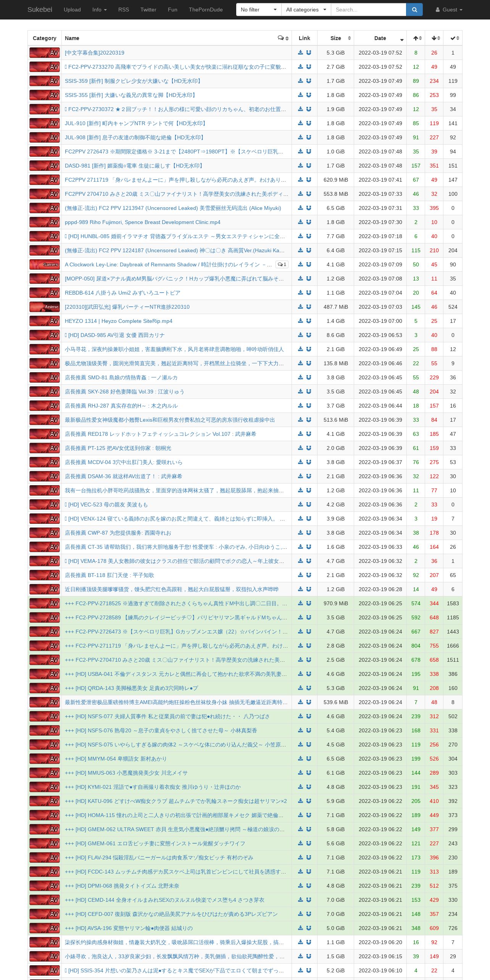Open the No filter dropdown
Screen dimensions: 490x980
pos(259,10)
